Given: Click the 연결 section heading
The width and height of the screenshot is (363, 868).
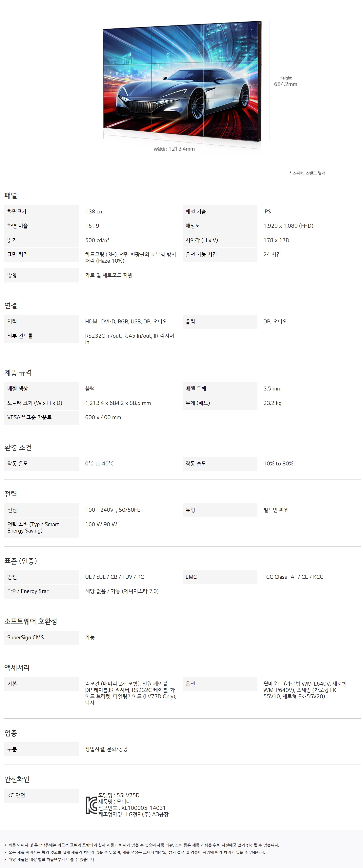Looking at the screenshot, I should 11,306.
